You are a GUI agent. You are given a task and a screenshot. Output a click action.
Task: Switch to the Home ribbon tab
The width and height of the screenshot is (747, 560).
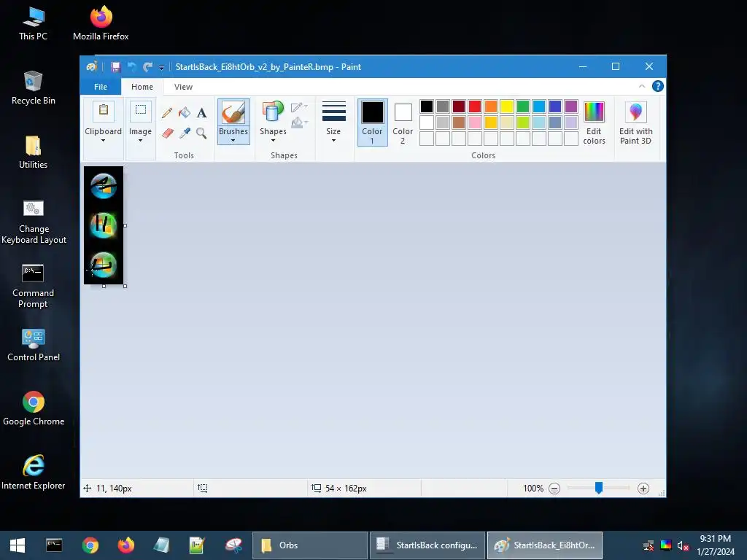click(x=142, y=87)
